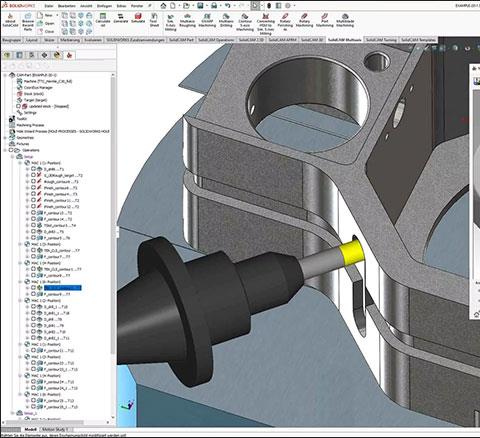The height and width of the screenshot is (438, 480).
Task: Select the Multiblade Machining icon
Action: point(345,20)
